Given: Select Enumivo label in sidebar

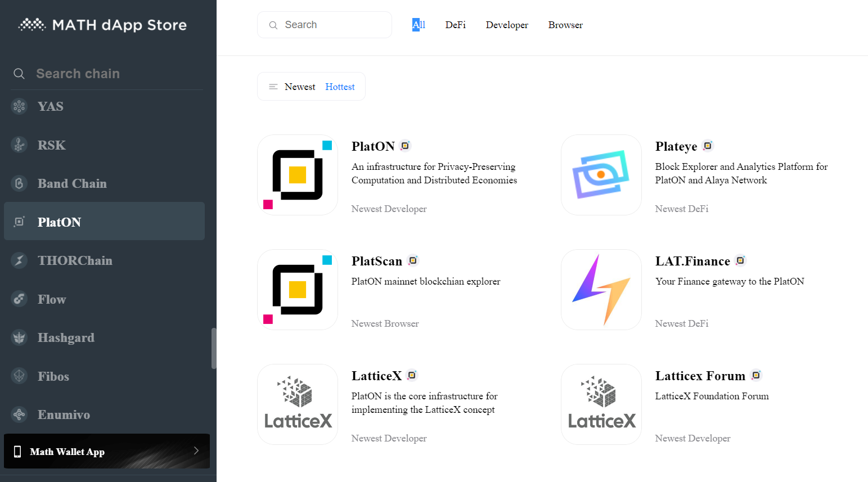Looking at the screenshot, I should [x=64, y=415].
